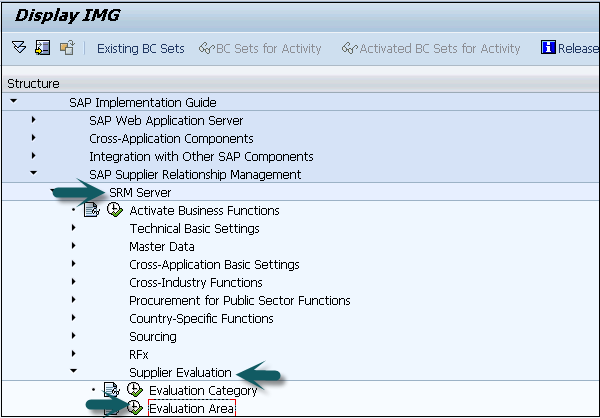The width and height of the screenshot is (600, 418).
Task: Click the second toolbar icon beside expand-all
Action: click(42, 48)
